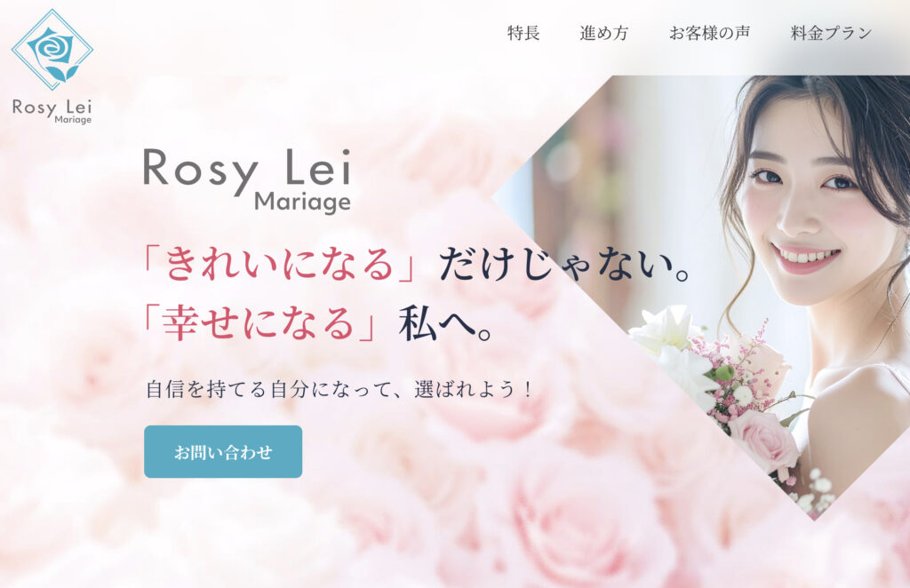The image size is (910, 588).
Task: Open the 料金プラン menu item
Action: tap(831, 33)
